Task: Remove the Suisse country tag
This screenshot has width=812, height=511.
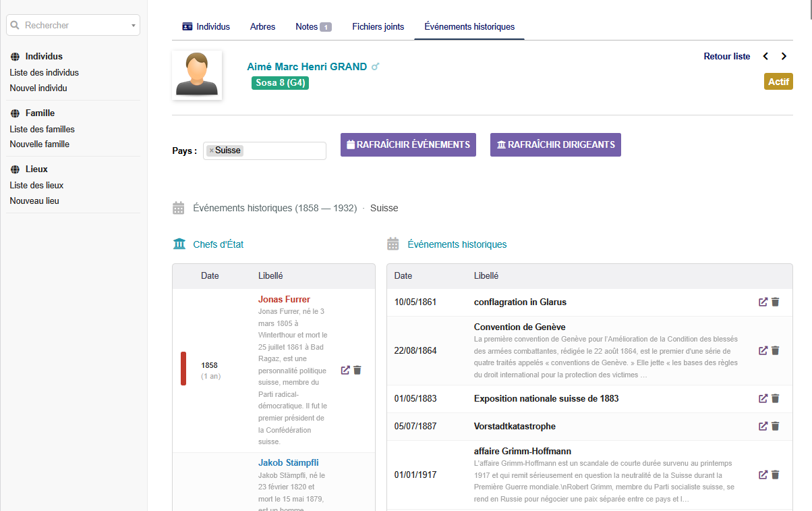Action: point(211,151)
